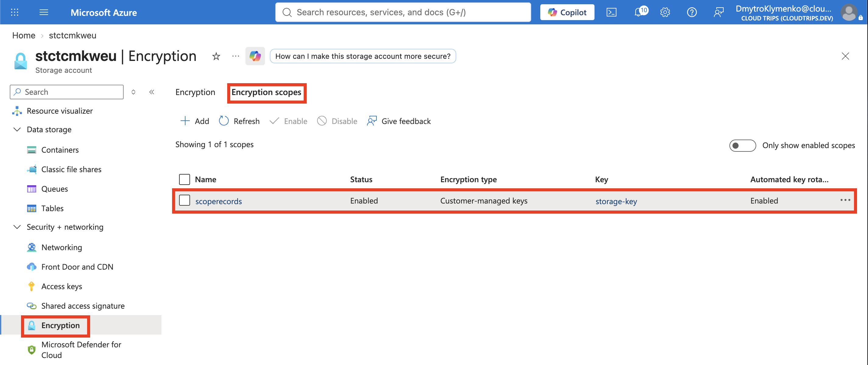This screenshot has height=365, width=868.
Task: Sort by the Status column header
Action: pyautogui.click(x=361, y=179)
